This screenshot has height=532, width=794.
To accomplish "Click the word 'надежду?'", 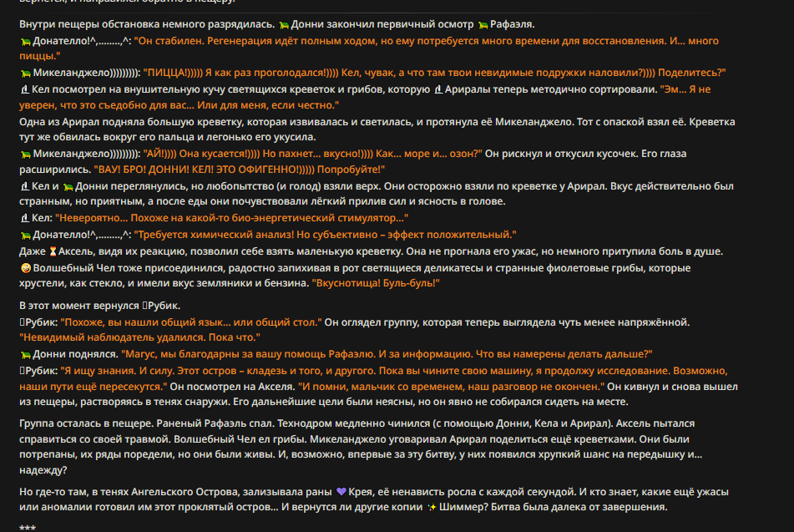I will (43, 470).
